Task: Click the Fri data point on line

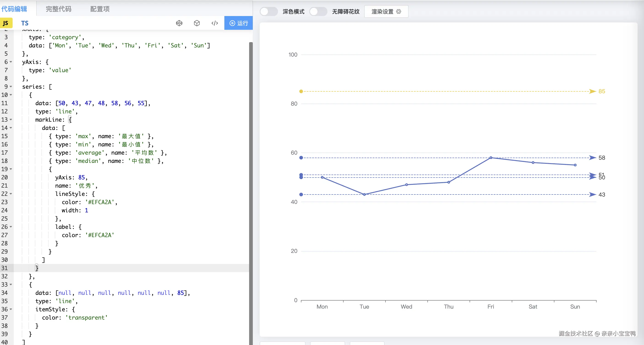Action: (x=491, y=158)
